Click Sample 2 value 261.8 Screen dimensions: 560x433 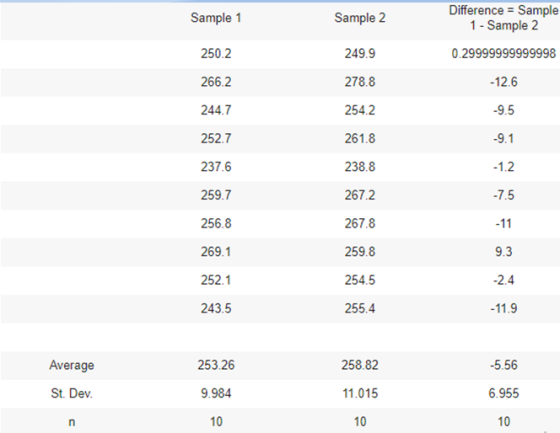pyautogui.click(x=360, y=138)
